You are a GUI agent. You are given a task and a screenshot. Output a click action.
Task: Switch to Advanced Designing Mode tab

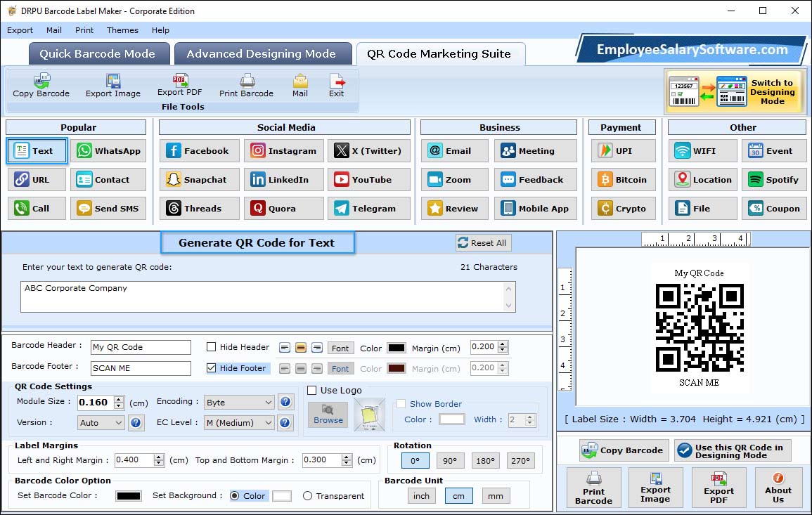pos(262,54)
